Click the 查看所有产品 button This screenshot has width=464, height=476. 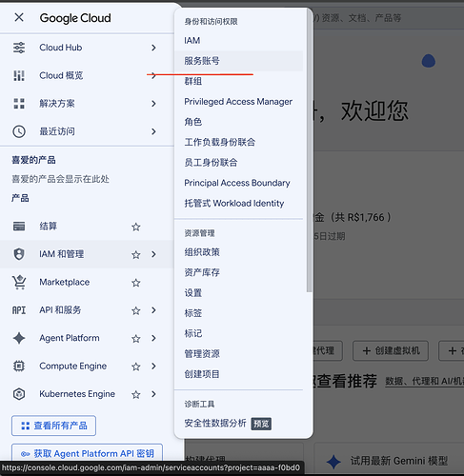pos(53,426)
